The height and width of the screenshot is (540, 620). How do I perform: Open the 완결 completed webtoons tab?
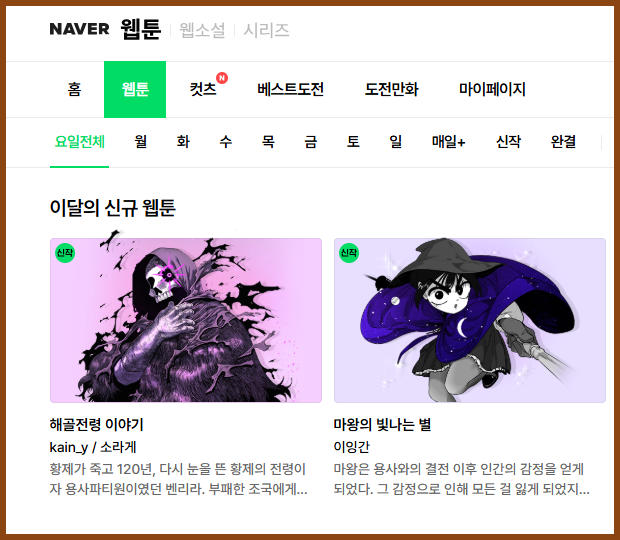click(563, 142)
